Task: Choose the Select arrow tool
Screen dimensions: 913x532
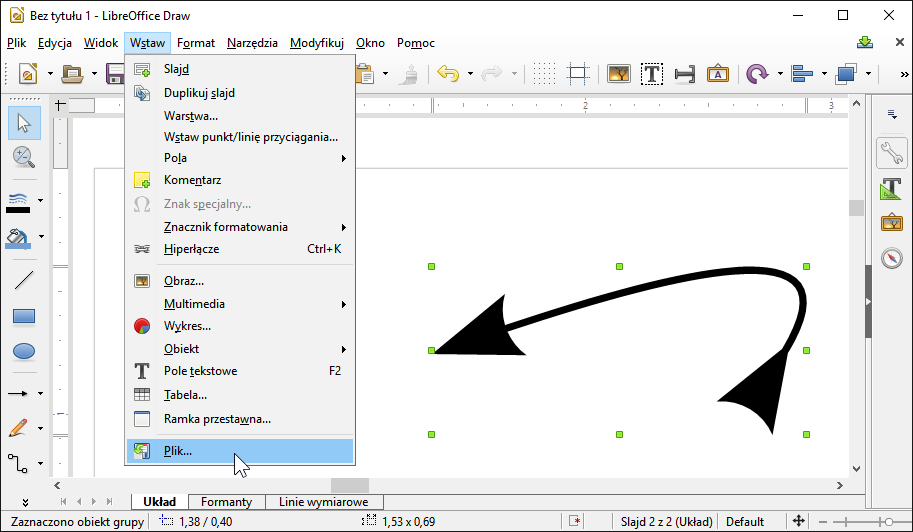Action: 24,123
